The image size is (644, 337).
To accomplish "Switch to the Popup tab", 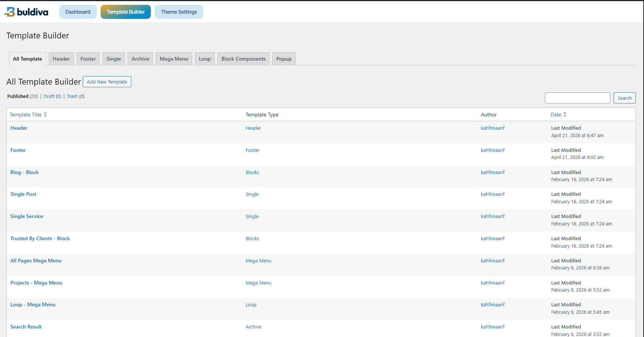I will tap(284, 59).
